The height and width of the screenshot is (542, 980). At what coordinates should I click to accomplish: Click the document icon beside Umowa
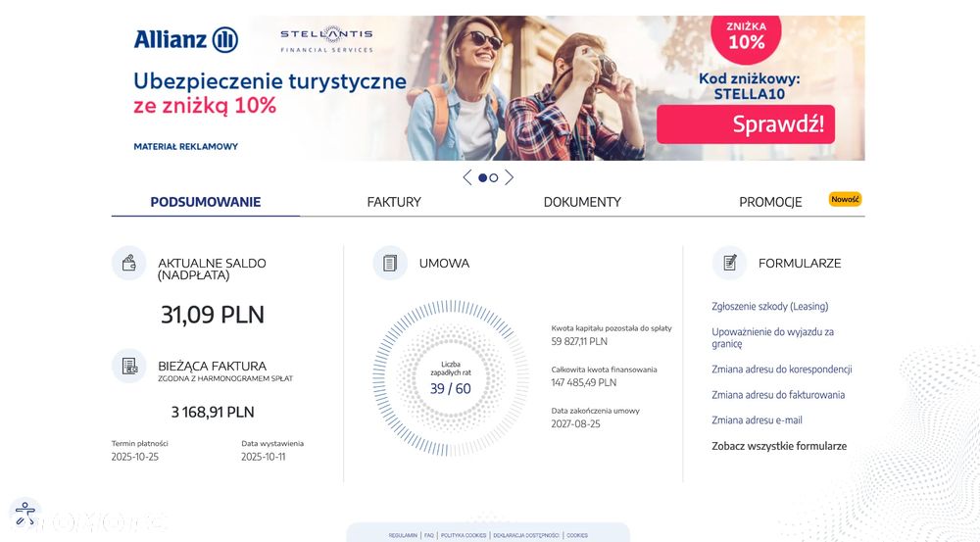[x=390, y=263]
